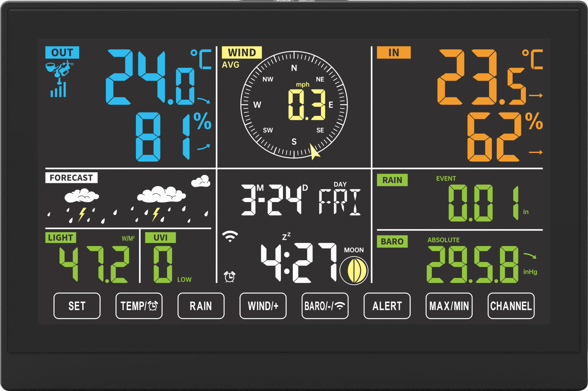View extremes with MAX/MIN button

[x=449, y=305]
